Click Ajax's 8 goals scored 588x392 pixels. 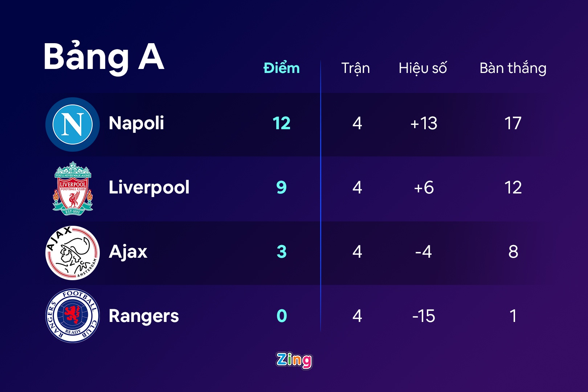point(513,252)
